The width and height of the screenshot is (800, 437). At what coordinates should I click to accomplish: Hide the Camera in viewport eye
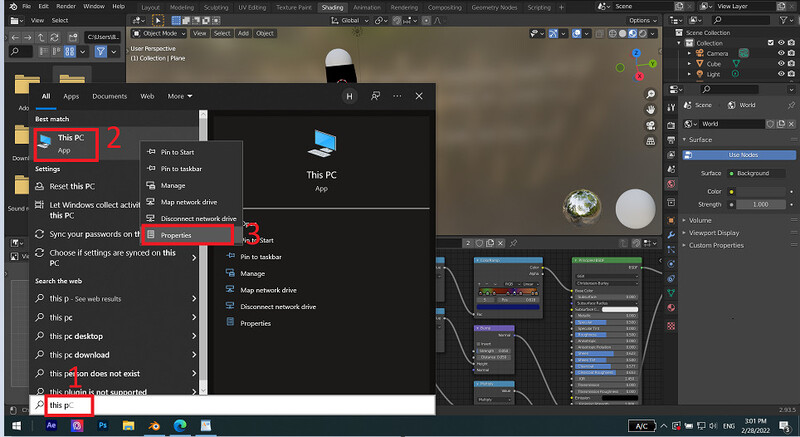coord(781,53)
